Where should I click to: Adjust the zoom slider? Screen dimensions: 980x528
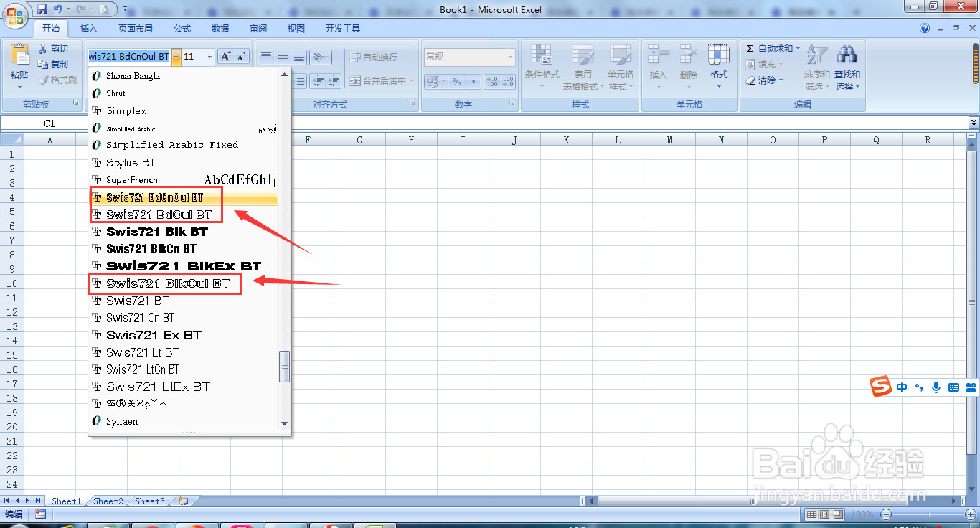pyautogui.click(x=929, y=514)
